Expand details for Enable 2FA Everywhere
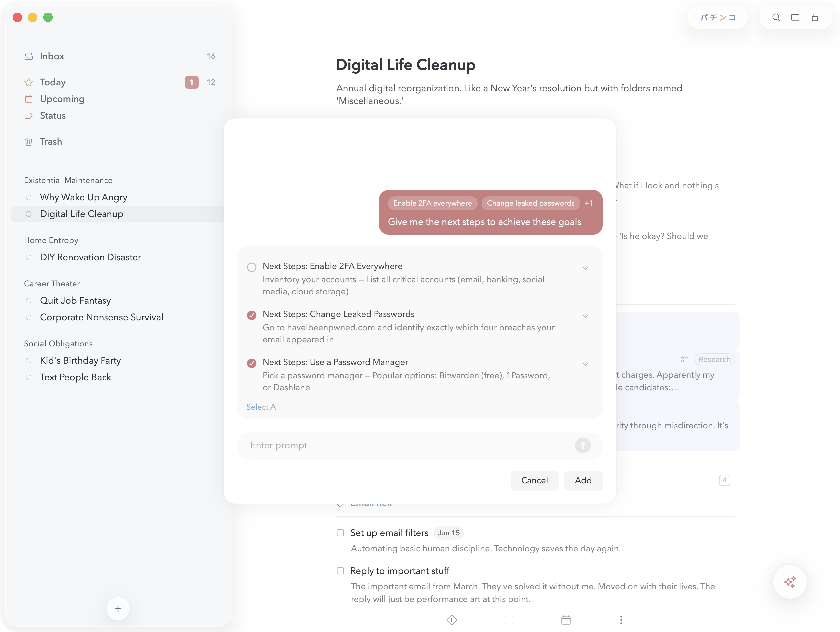 [585, 268]
